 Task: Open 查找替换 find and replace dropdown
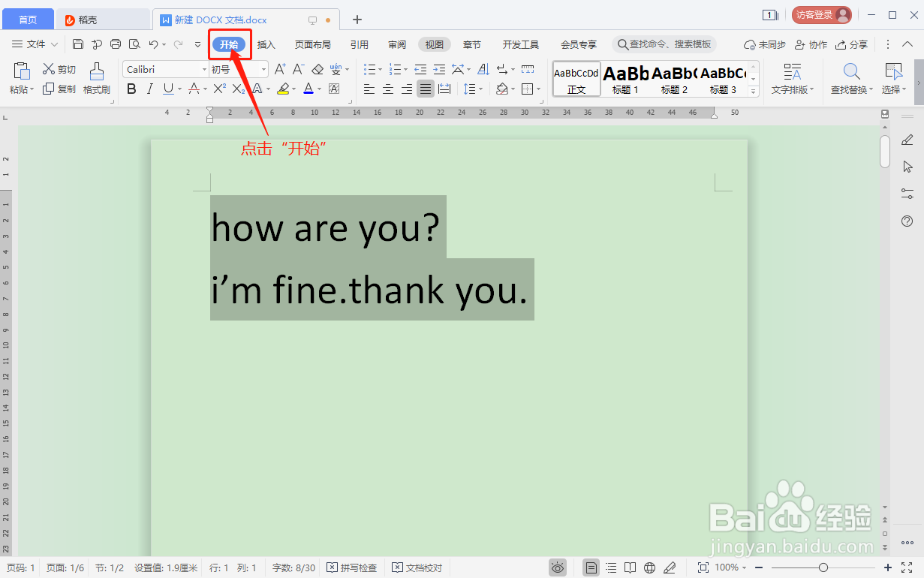(x=852, y=79)
